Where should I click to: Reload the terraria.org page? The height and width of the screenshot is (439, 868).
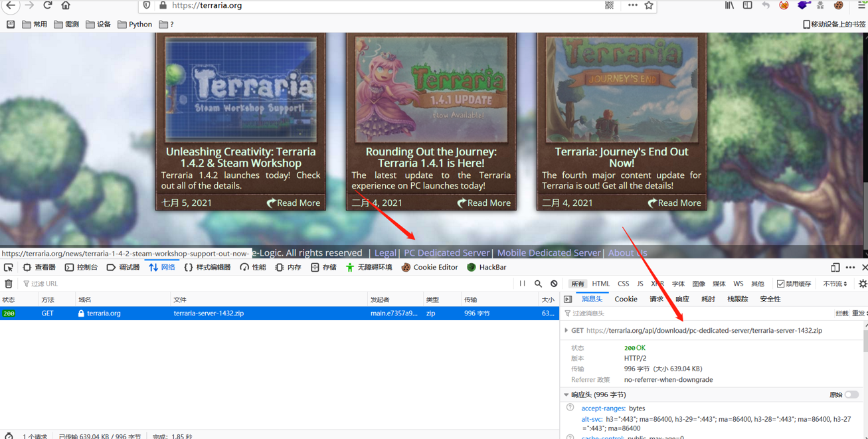click(48, 5)
